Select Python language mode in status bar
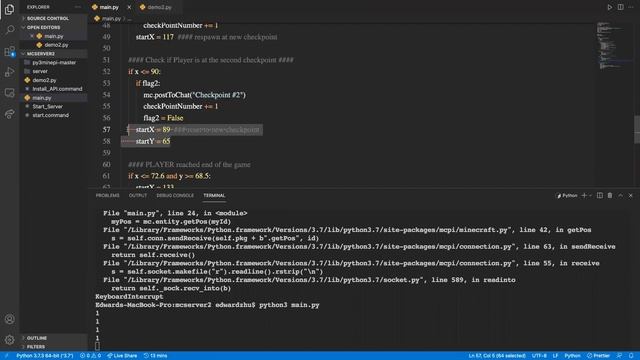The image size is (640, 360). (x=572, y=356)
